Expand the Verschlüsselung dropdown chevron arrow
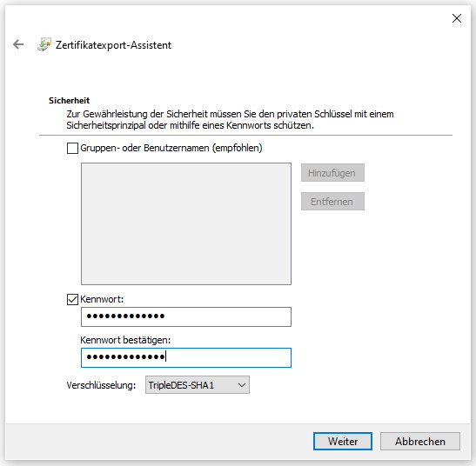Image resolution: width=476 pixels, height=466 pixels. pyautogui.click(x=242, y=385)
